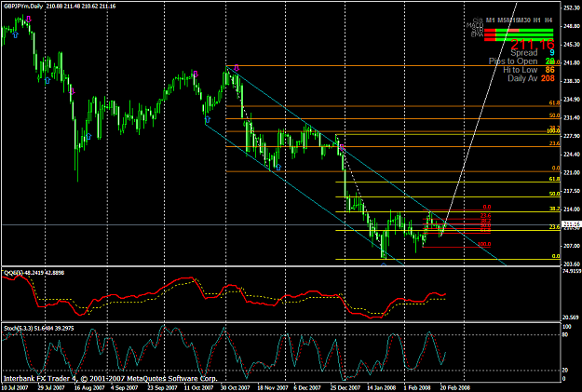Click the current price tag on price axis

571,224
